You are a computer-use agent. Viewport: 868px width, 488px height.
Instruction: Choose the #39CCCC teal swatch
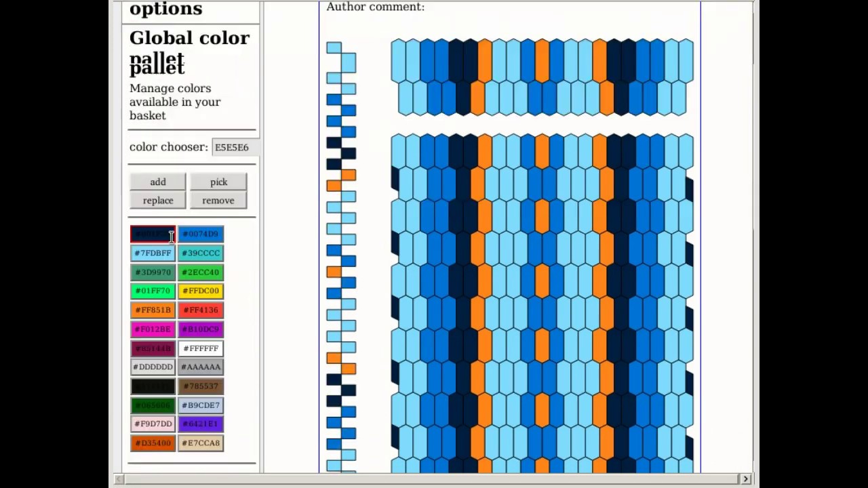pos(201,253)
